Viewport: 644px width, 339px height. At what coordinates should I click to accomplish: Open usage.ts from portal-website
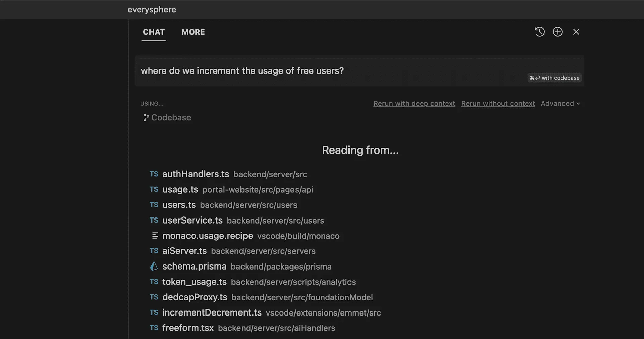(180, 190)
